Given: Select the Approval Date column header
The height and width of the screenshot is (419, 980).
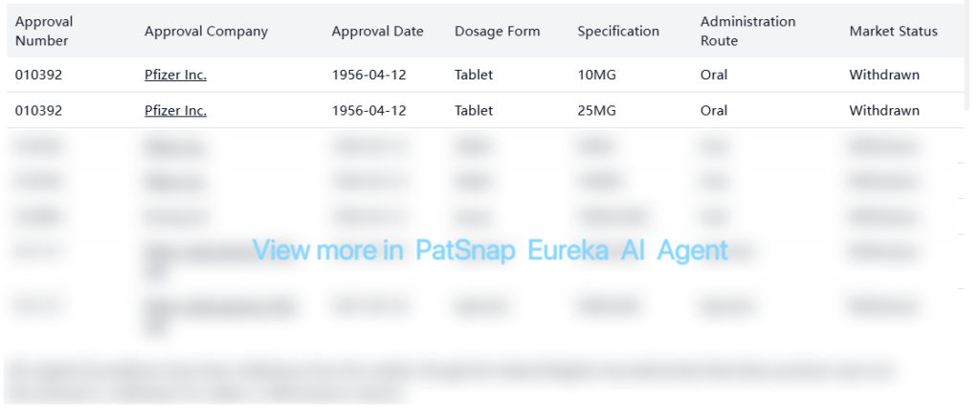Looking at the screenshot, I should (377, 31).
